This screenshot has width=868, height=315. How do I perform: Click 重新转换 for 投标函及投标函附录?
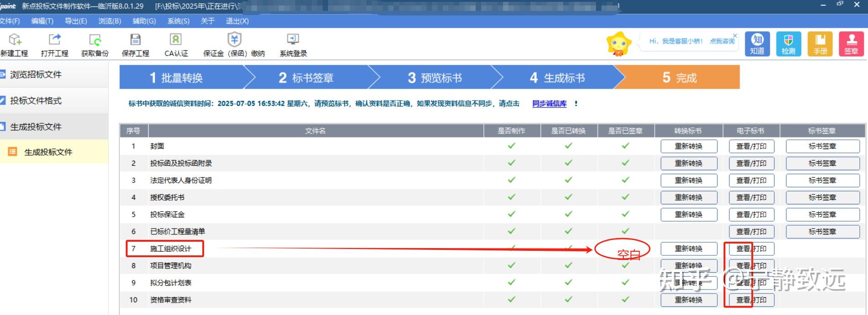tap(689, 163)
